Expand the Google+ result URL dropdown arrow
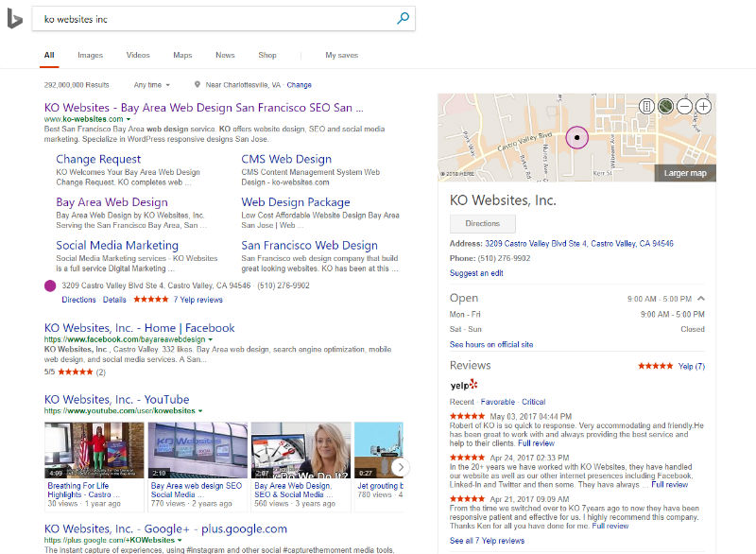Image resolution: width=756 pixels, height=554 pixels. pos(180,540)
